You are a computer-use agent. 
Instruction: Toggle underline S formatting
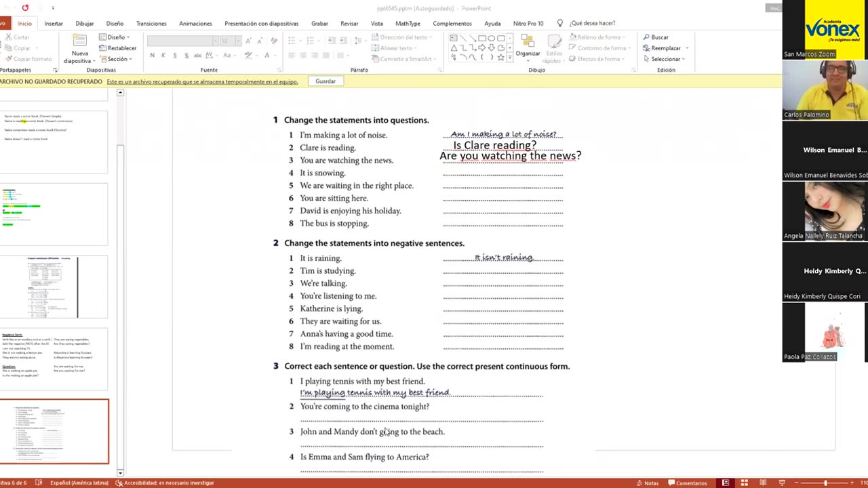coord(175,56)
